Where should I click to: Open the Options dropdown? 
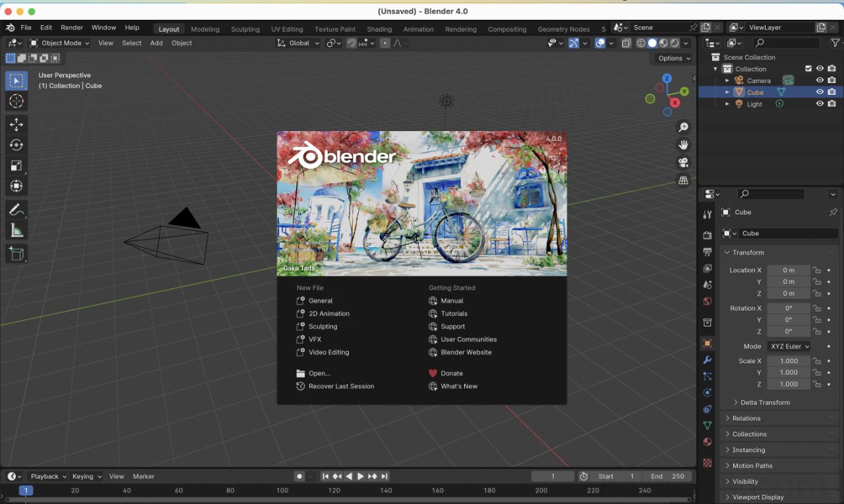(x=675, y=58)
